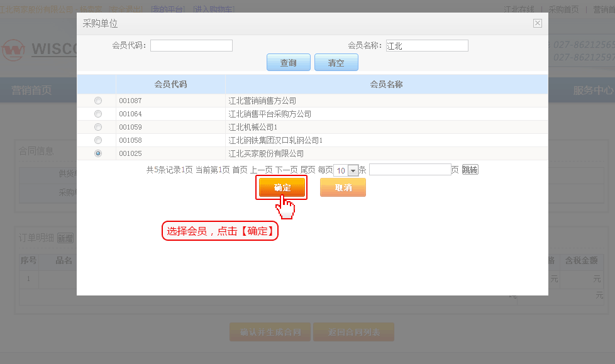This screenshot has height=364, width=615.
Task: Cancel the dialog with 取消 button
Action: pyautogui.click(x=343, y=187)
